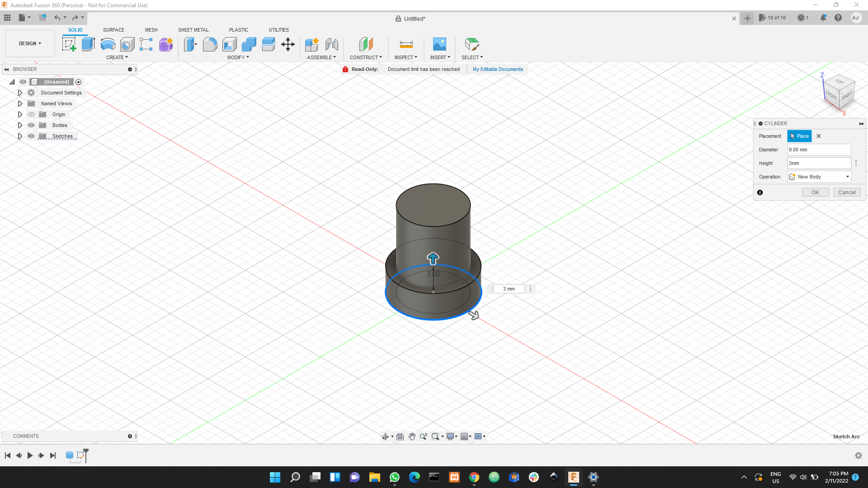Select the Extrude tool
Screen dimensions: 868x488
(x=88, y=44)
